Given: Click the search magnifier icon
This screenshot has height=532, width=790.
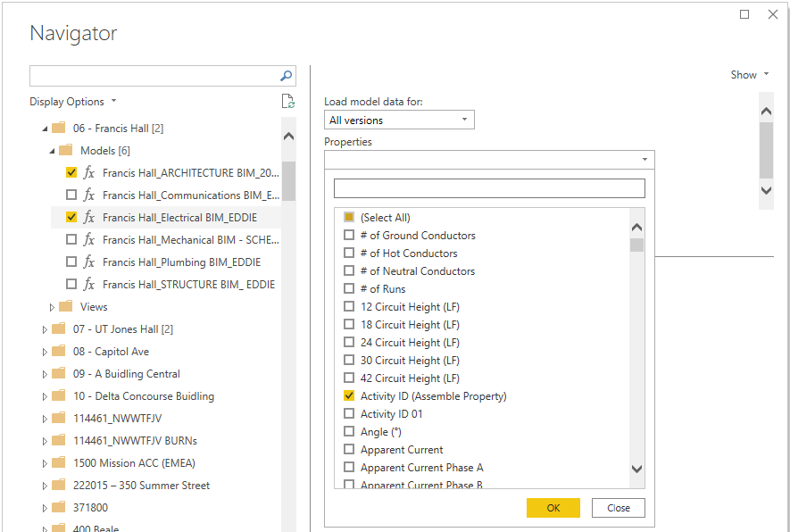Looking at the screenshot, I should 287,76.
